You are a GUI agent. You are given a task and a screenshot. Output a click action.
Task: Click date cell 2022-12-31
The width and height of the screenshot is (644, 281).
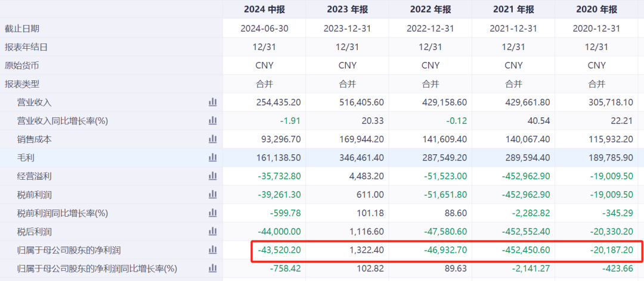431,29
